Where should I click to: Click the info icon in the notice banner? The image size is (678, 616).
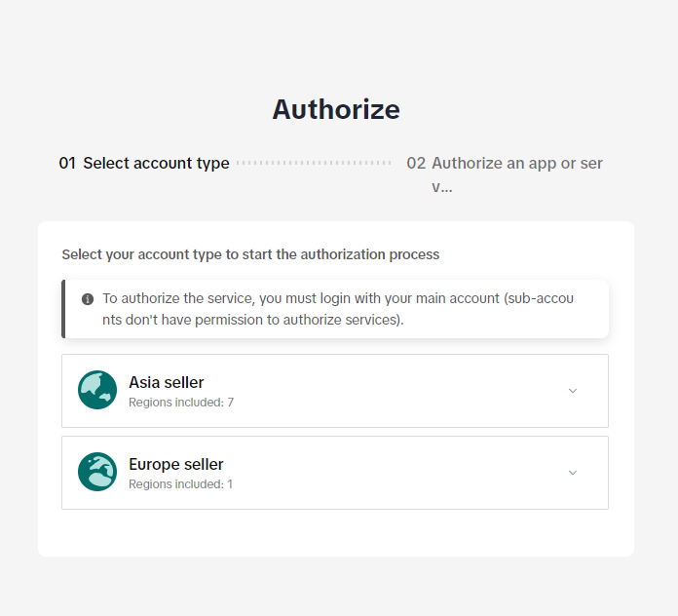pyautogui.click(x=88, y=299)
